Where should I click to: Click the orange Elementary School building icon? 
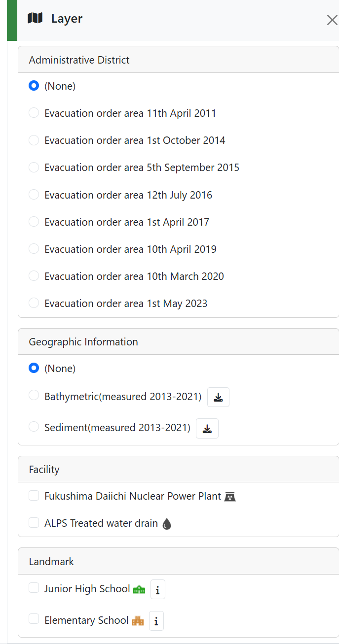pyautogui.click(x=138, y=621)
